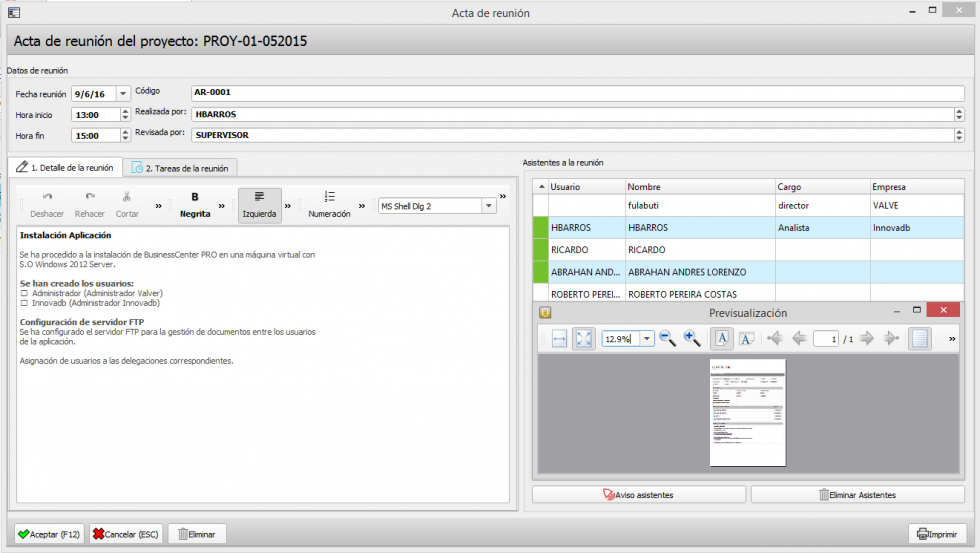Click the Previsualización window title icon
980x553 pixels.
click(545, 312)
